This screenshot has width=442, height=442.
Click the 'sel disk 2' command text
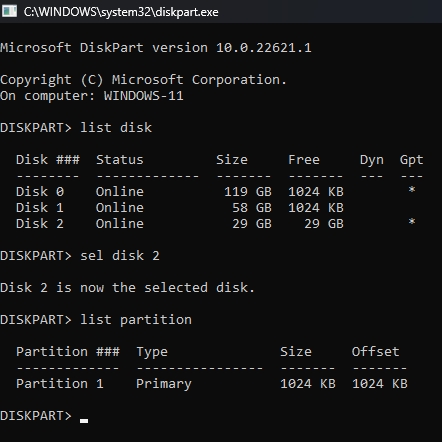point(120,256)
